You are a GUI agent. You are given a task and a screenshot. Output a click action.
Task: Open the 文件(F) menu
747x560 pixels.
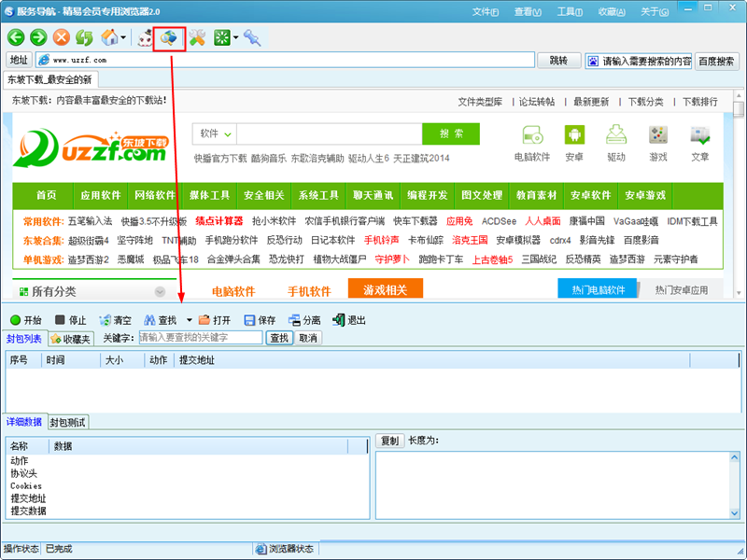pyautogui.click(x=485, y=11)
